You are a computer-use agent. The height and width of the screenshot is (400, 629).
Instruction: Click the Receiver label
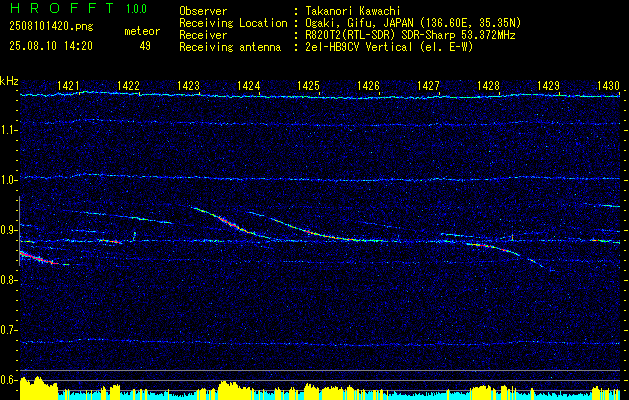pyautogui.click(x=203, y=35)
